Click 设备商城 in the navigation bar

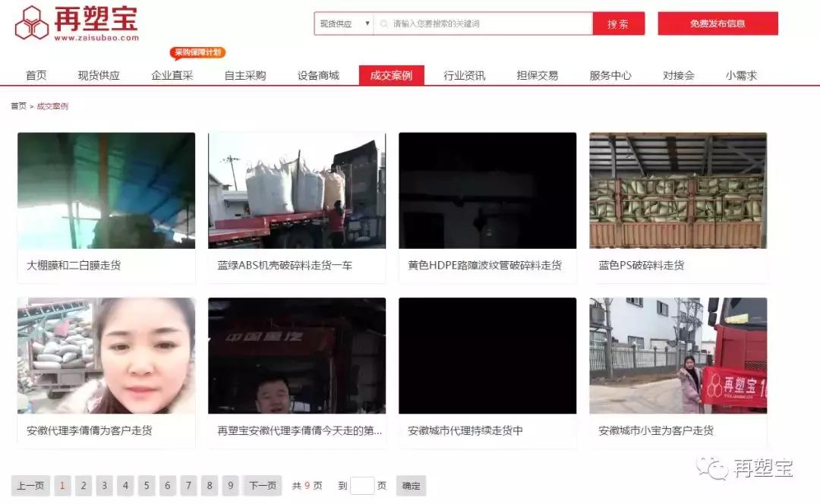(x=317, y=74)
